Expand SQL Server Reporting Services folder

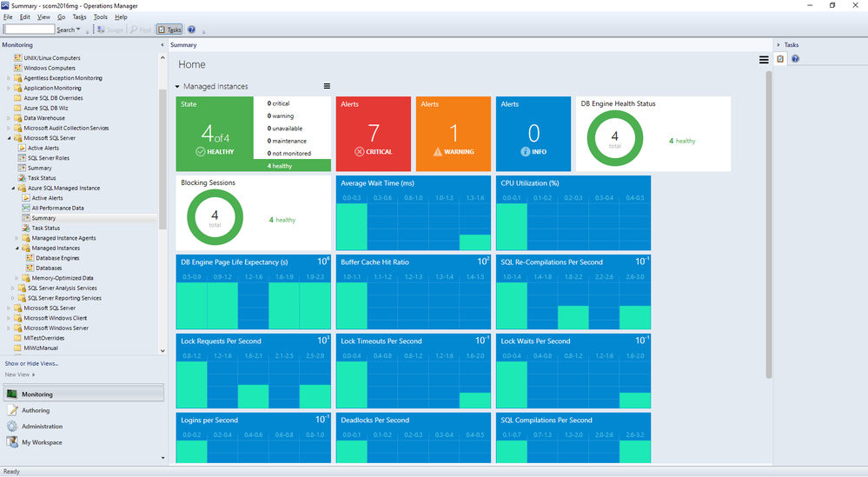click(x=13, y=298)
